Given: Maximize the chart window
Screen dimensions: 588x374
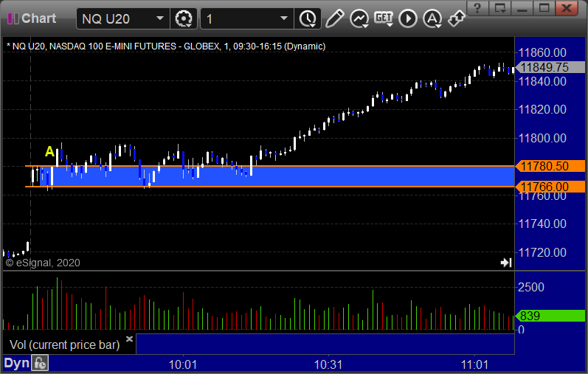Looking at the screenshot, I should pos(544,8).
